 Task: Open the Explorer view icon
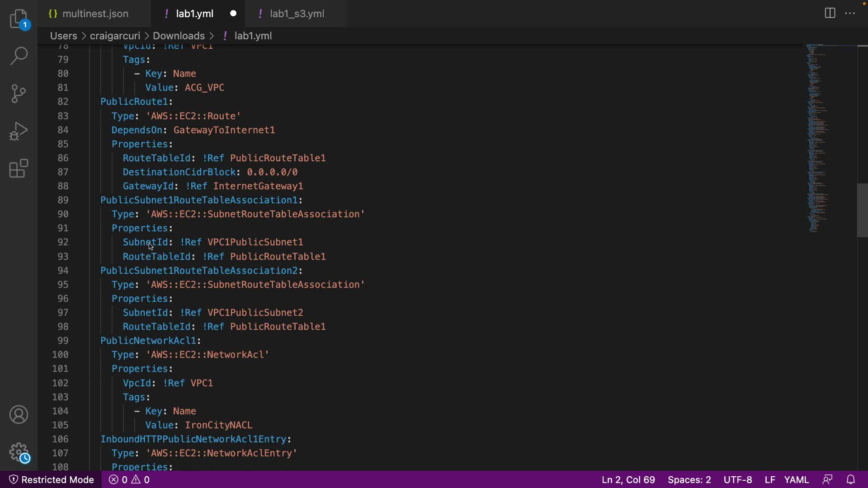tap(19, 19)
